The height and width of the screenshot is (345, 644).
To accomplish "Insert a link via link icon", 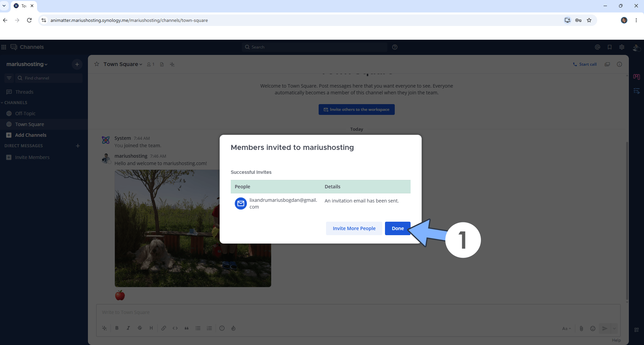I will point(164,328).
